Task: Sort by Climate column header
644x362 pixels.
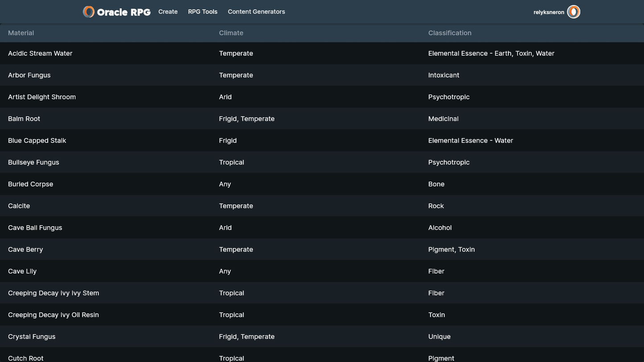Action: click(231, 33)
